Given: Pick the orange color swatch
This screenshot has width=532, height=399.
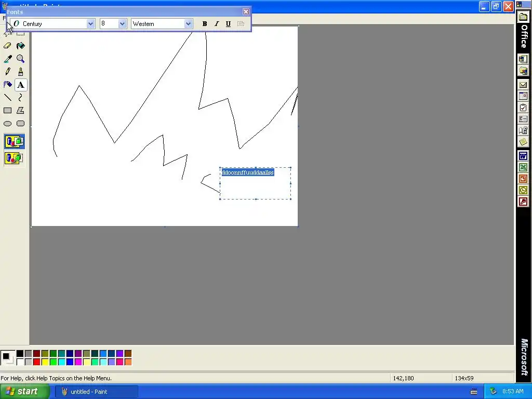Looking at the screenshot, I should pos(128,362).
